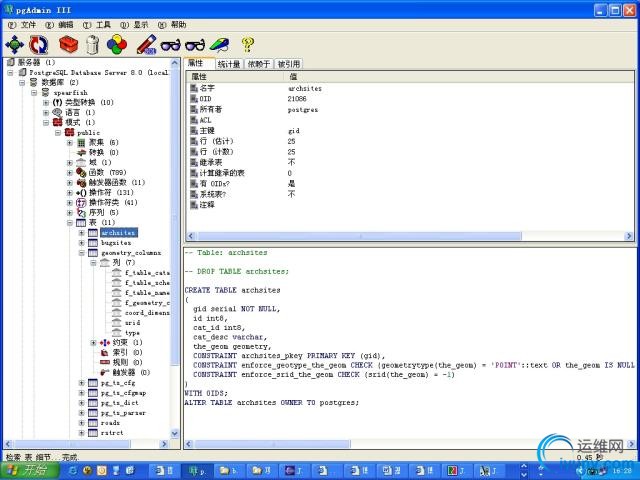Expand the 语言 (1) node
The height and width of the screenshot is (480, 640).
pos(46,112)
